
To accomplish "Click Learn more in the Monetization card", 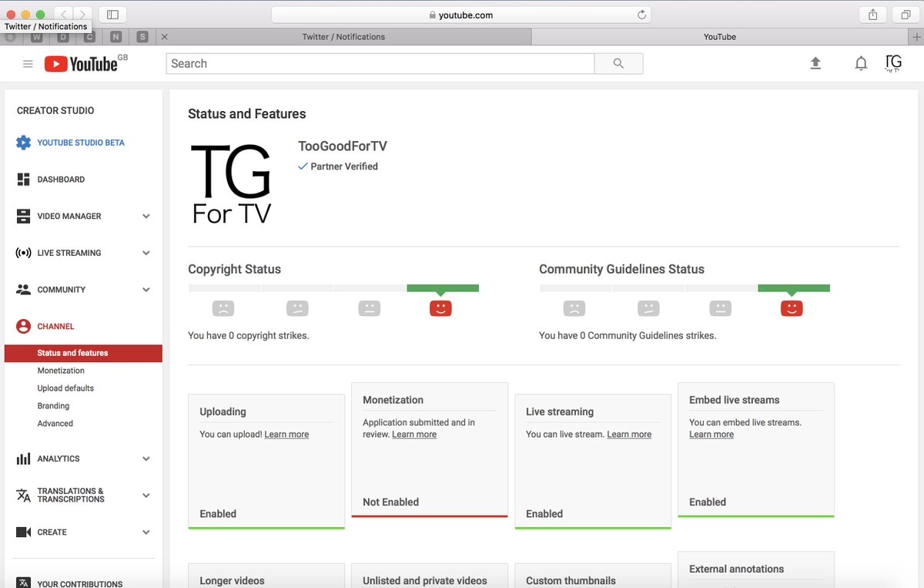I will tap(414, 435).
